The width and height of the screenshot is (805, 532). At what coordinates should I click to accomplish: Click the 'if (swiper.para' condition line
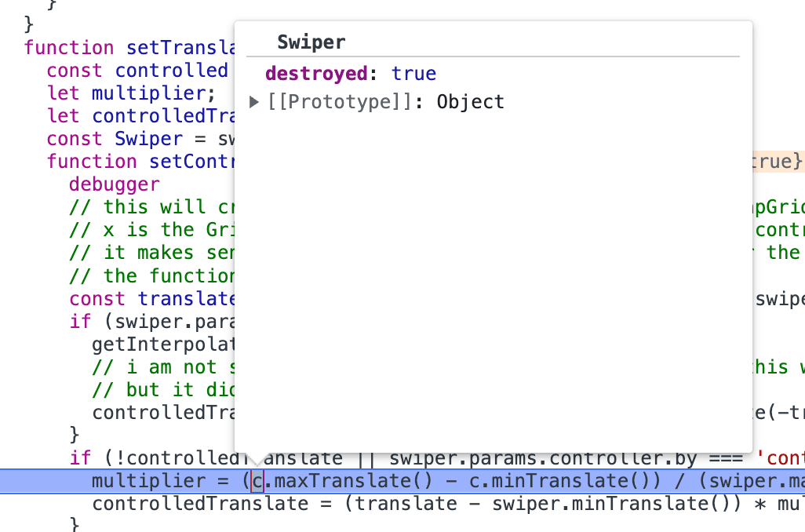click(152, 322)
